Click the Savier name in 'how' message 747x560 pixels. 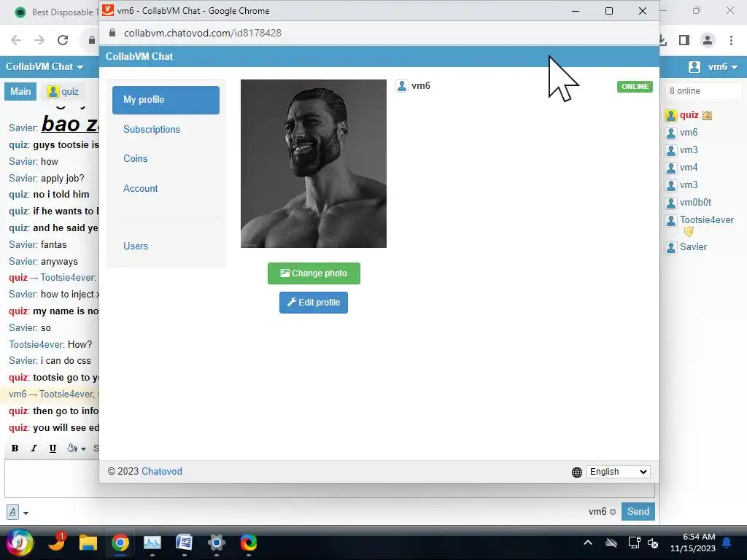23,161
